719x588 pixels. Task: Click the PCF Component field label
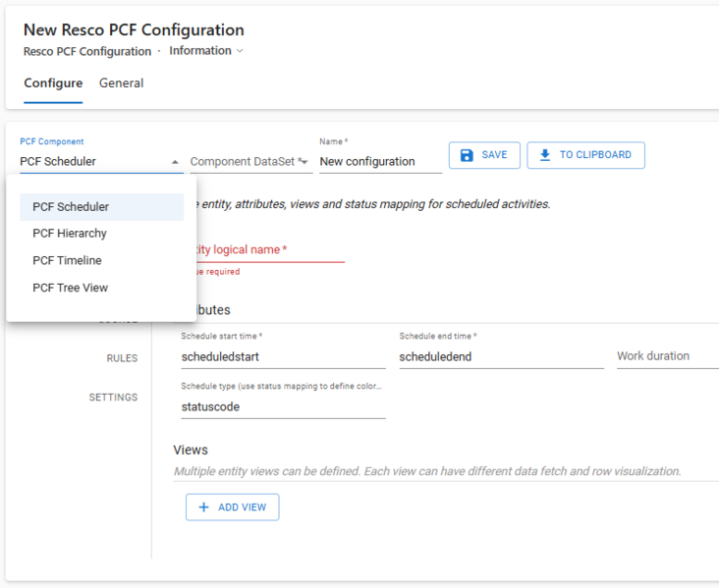click(52, 141)
